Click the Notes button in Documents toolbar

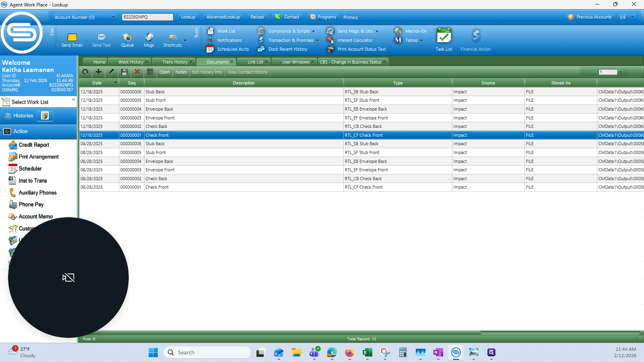coord(181,72)
